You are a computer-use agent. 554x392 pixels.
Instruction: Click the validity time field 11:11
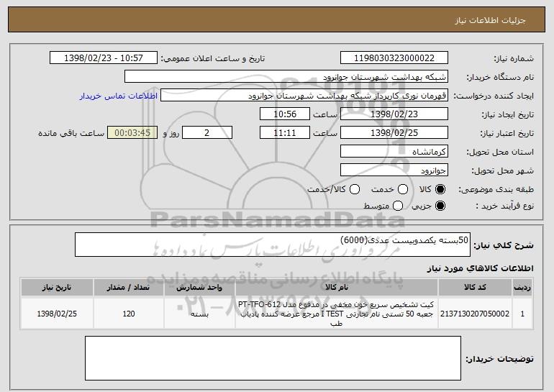(x=285, y=133)
